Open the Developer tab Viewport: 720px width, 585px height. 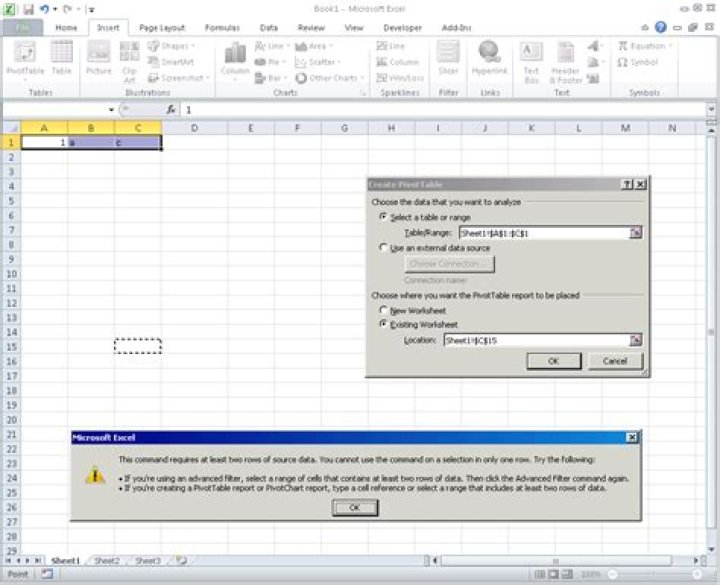click(402, 28)
